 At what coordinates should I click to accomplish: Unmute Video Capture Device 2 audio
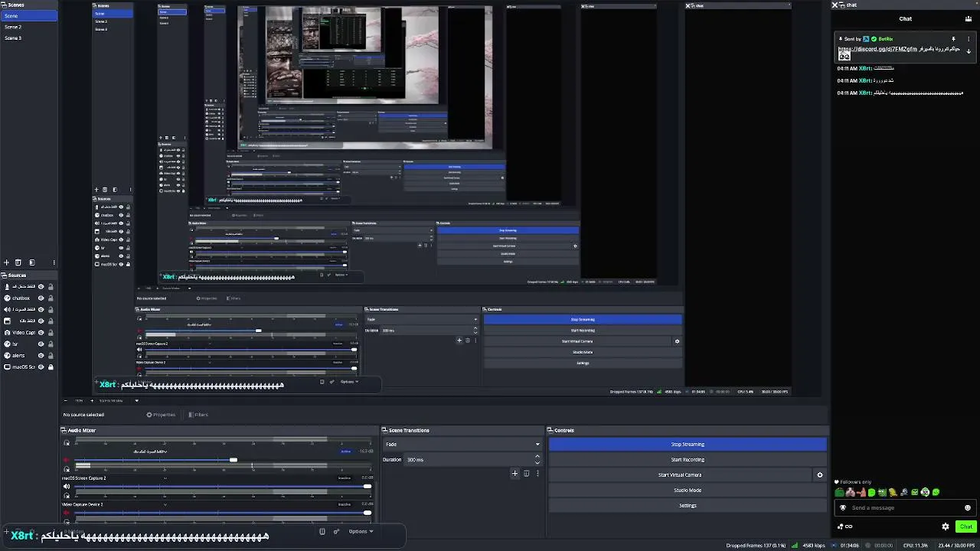(67, 514)
